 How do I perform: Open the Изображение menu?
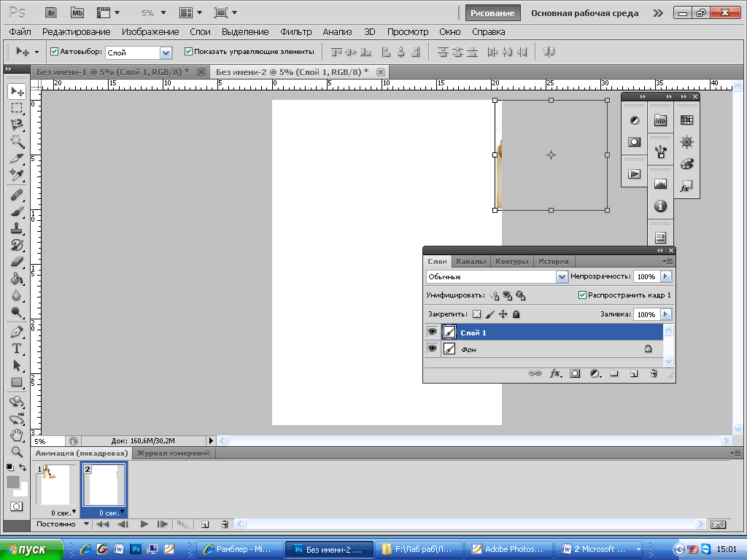(150, 32)
